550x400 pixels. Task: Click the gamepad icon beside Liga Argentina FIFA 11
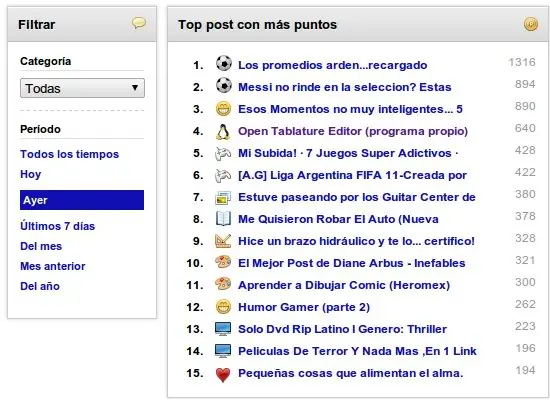pyautogui.click(x=223, y=175)
